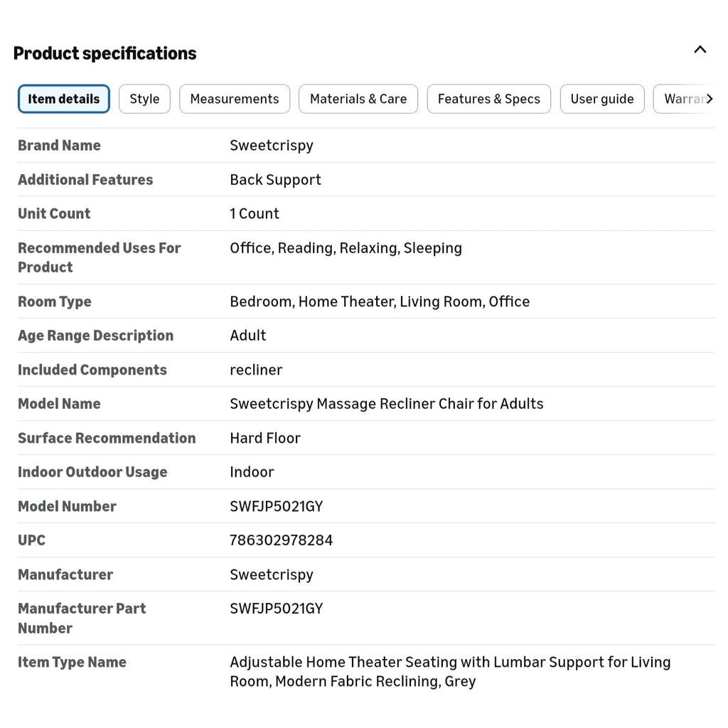The image size is (728, 728).
Task: Click the UPC number 786302978284
Action: coord(282,540)
